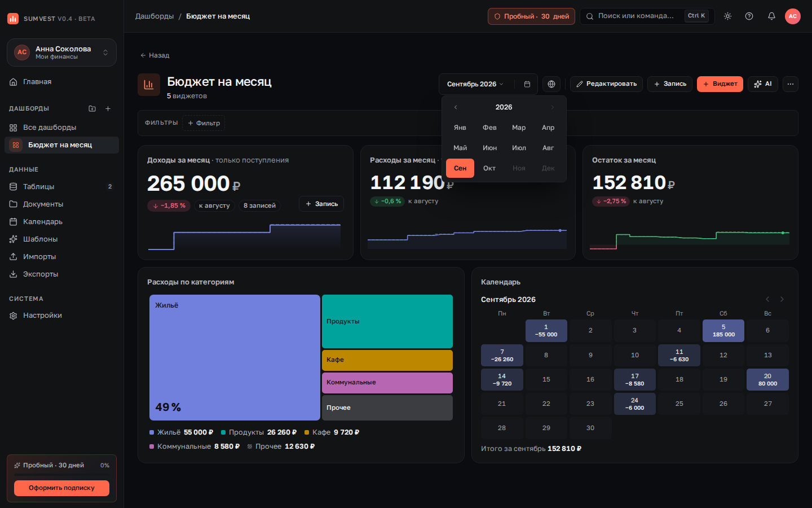
Task: Add a dashboard with the plus icon
Action: coord(108,108)
